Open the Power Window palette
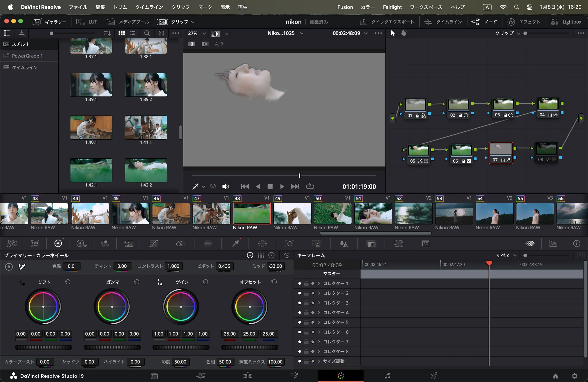The height and width of the screenshot is (382, 588). tap(262, 243)
